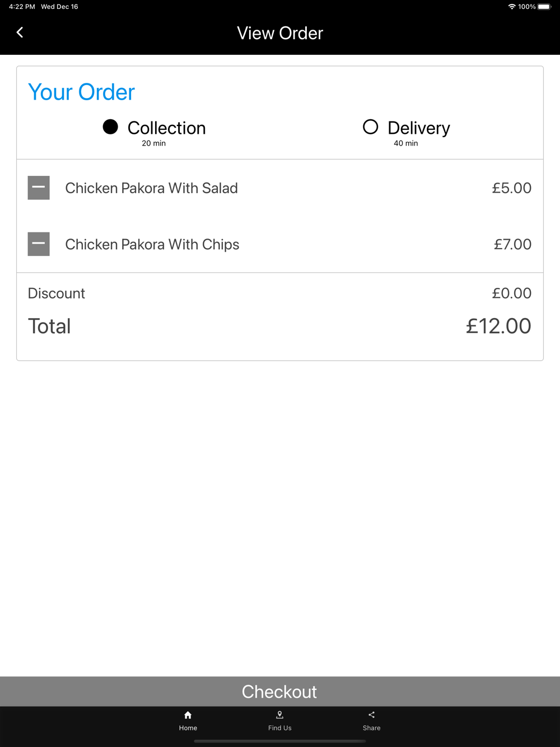This screenshot has height=747, width=560.
Task: Open the Home tab label
Action: [188, 728]
